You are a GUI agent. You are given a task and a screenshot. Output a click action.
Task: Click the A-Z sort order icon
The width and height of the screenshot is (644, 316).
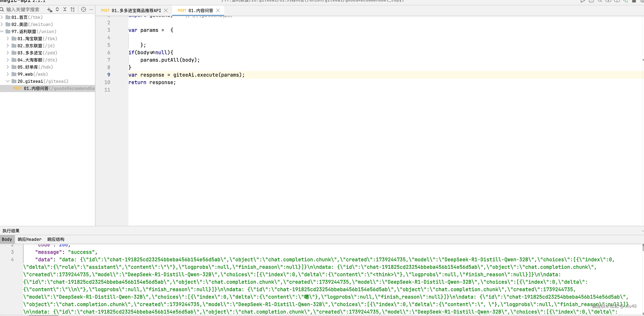point(73,10)
